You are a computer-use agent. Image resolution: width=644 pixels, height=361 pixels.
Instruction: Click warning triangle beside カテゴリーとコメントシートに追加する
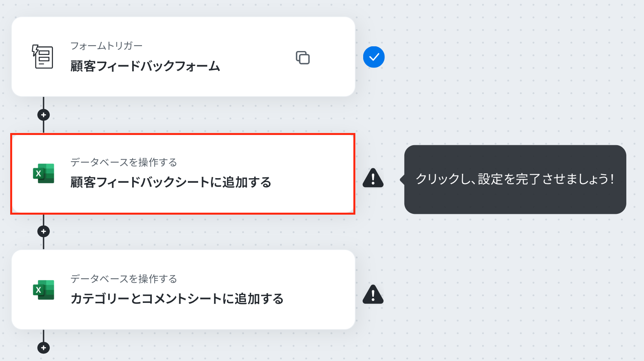pyautogui.click(x=373, y=294)
